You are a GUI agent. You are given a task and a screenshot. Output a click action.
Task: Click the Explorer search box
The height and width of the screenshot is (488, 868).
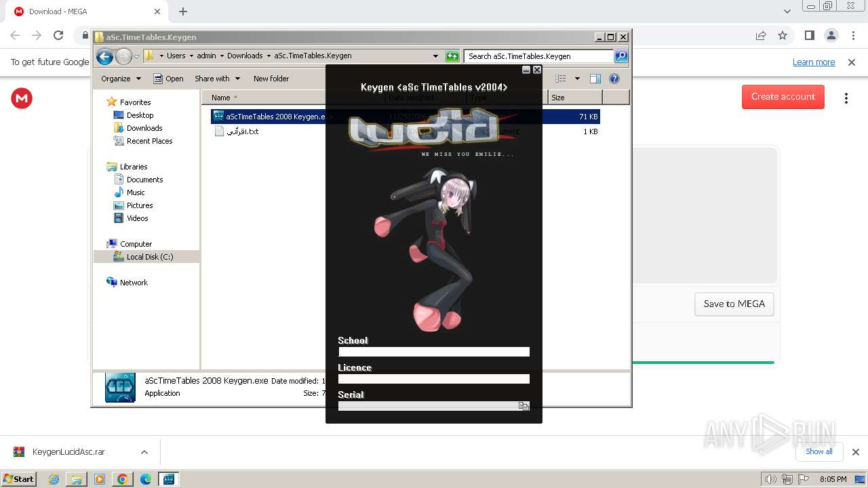pyautogui.click(x=539, y=56)
